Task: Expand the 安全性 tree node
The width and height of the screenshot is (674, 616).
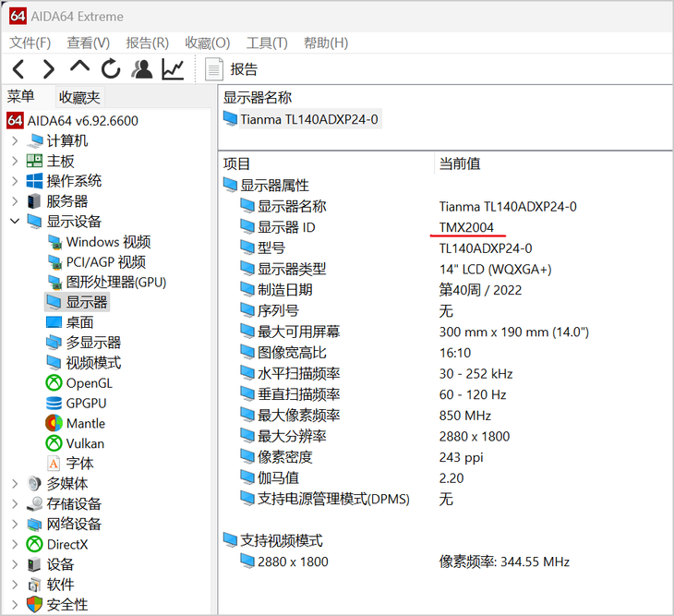Action: point(15,605)
